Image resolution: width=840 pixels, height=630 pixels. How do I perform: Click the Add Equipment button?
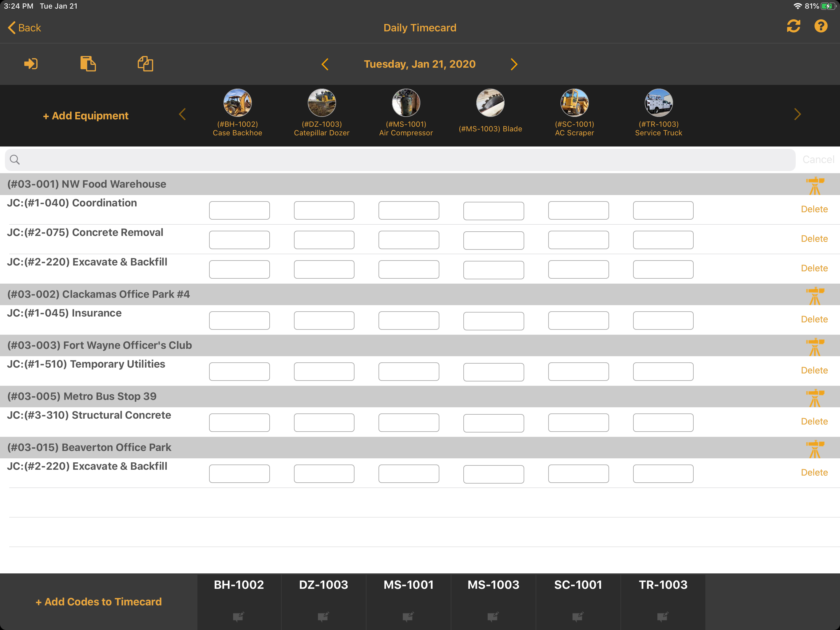(85, 116)
